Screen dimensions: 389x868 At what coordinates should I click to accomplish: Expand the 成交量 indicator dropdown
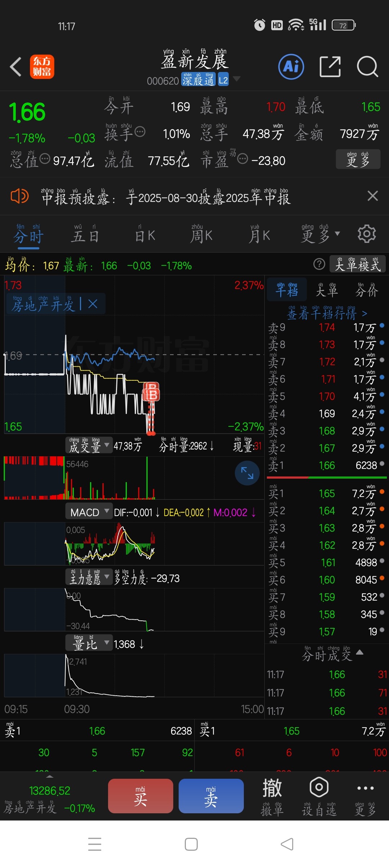point(89,446)
